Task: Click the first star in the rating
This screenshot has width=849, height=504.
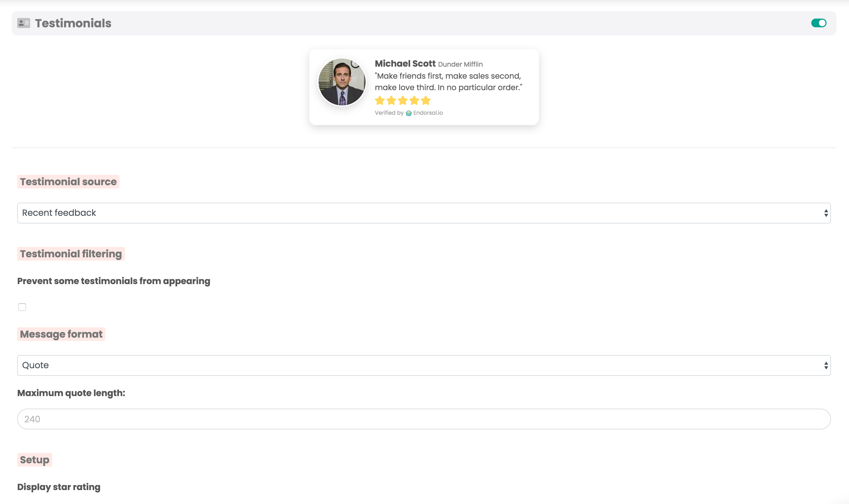Action: pos(380,100)
